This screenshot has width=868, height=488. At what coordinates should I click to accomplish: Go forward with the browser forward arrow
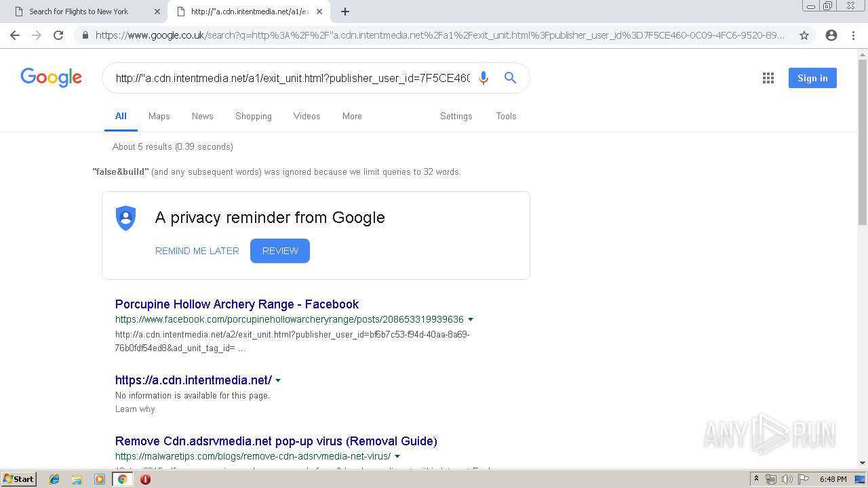[37, 35]
